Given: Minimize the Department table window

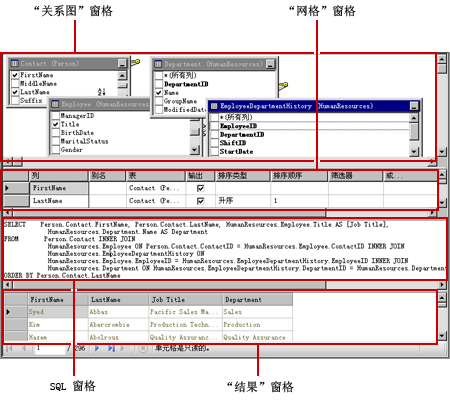Looking at the screenshot, I should [270, 64].
